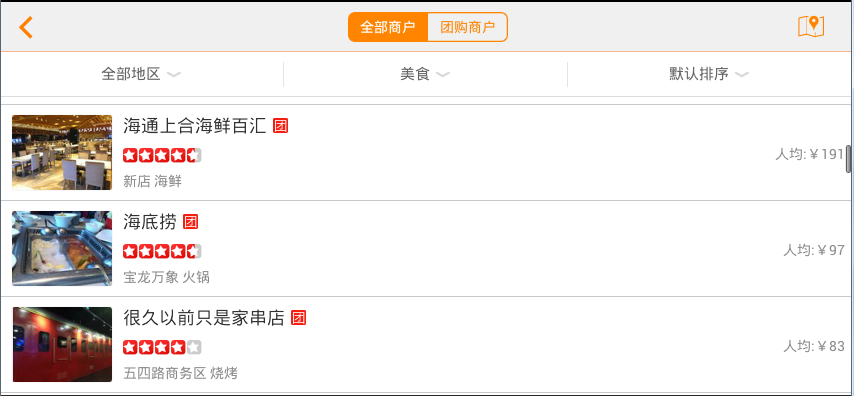Click the 团 badge next to 海通上合海鲜百汇
The image size is (854, 396).
[280, 126]
